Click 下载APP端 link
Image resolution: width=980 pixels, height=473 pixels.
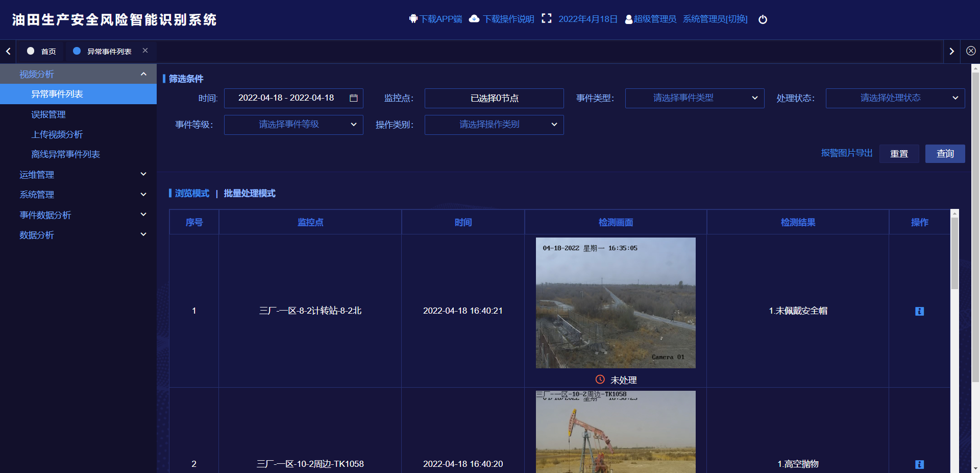(440, 19)
